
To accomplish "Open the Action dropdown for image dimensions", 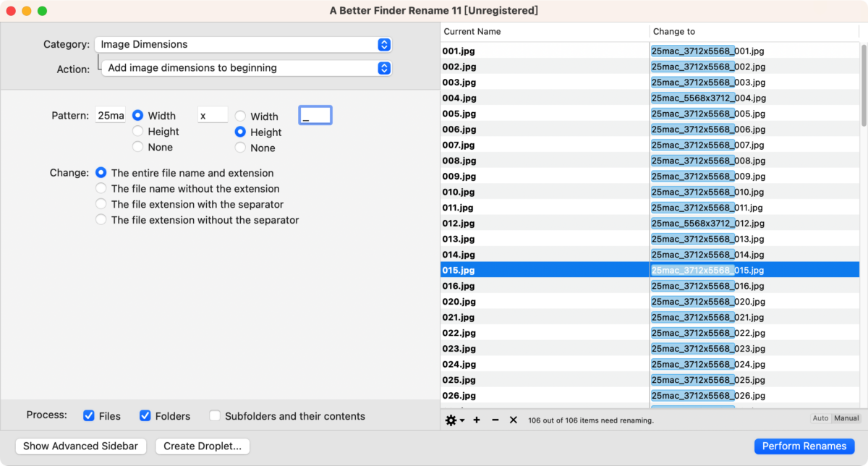I will tap(246, 68).
